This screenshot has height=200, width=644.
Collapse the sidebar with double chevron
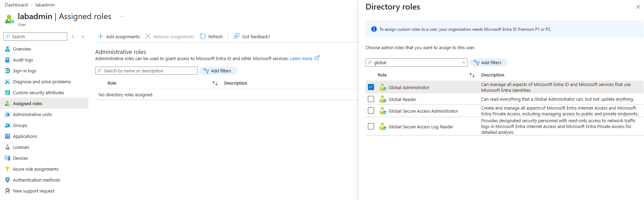[83, 37]
